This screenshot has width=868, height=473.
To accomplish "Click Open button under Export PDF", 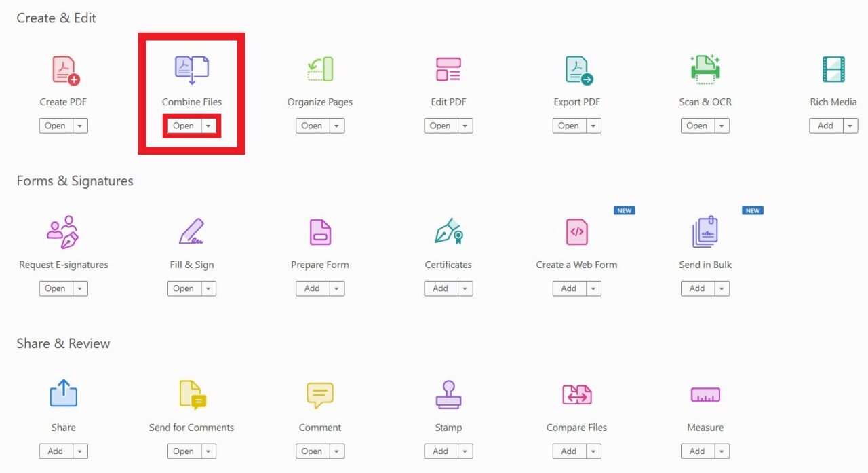I will 569,126.
